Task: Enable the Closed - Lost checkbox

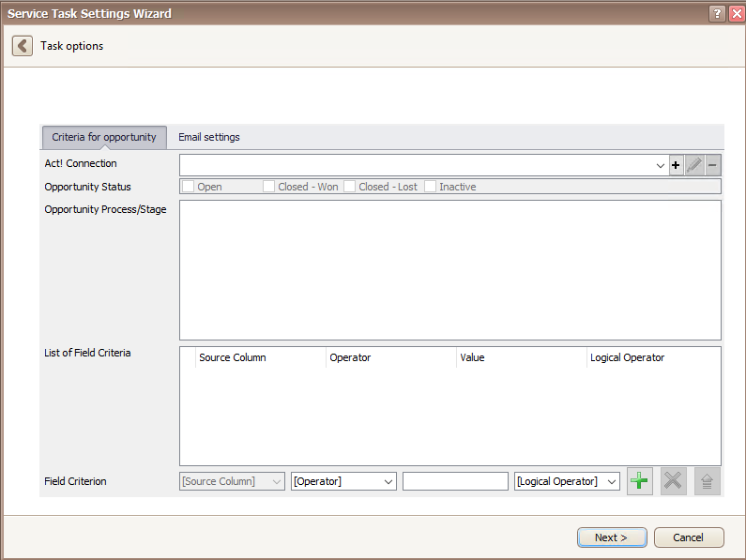Action: point(350,187)
